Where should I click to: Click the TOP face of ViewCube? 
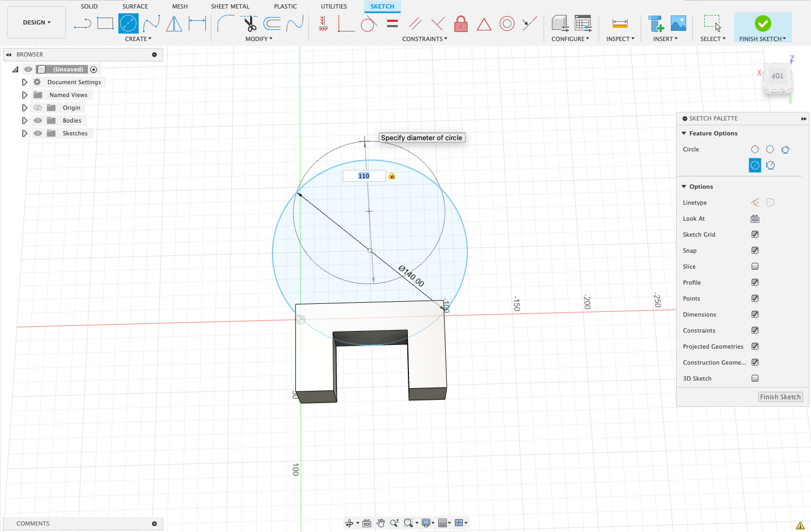[777, 76]
